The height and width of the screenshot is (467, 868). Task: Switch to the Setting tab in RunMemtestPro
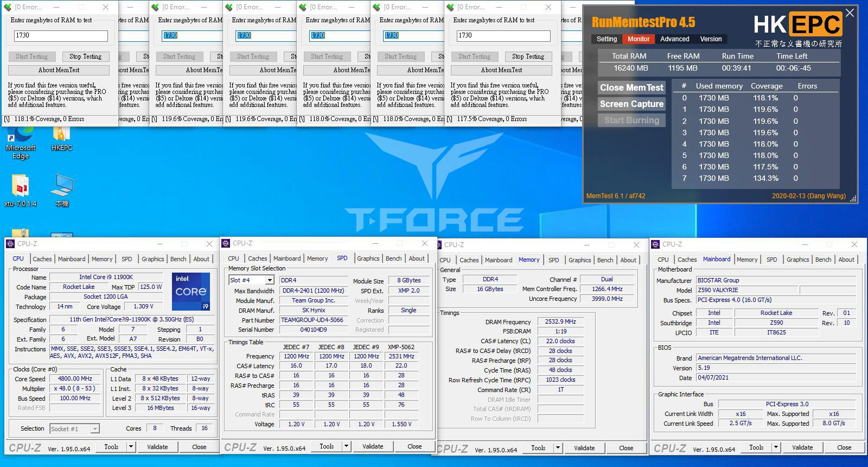click(607, 39)
